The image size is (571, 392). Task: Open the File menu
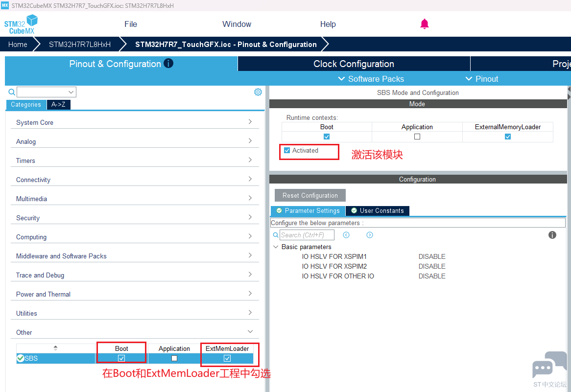tap(131, 24)
